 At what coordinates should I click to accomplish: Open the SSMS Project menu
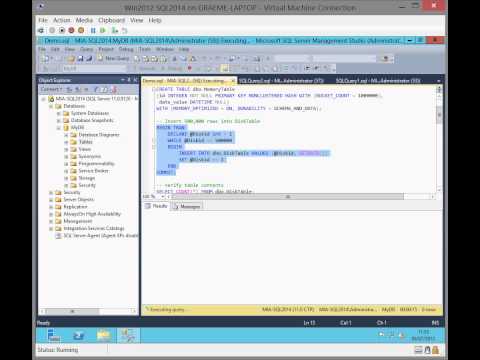106,49
